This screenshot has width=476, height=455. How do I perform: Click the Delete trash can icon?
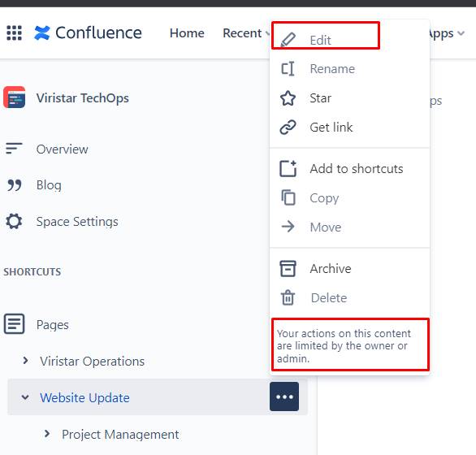click(x=288, y=297)
